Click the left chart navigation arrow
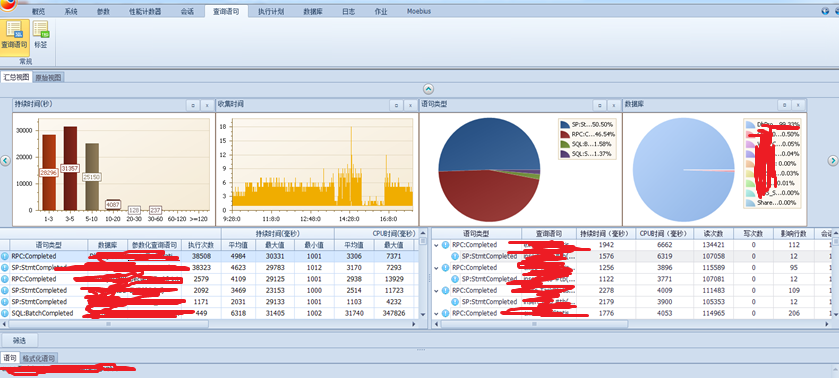The image size is (839, 378). pos(5,161)
